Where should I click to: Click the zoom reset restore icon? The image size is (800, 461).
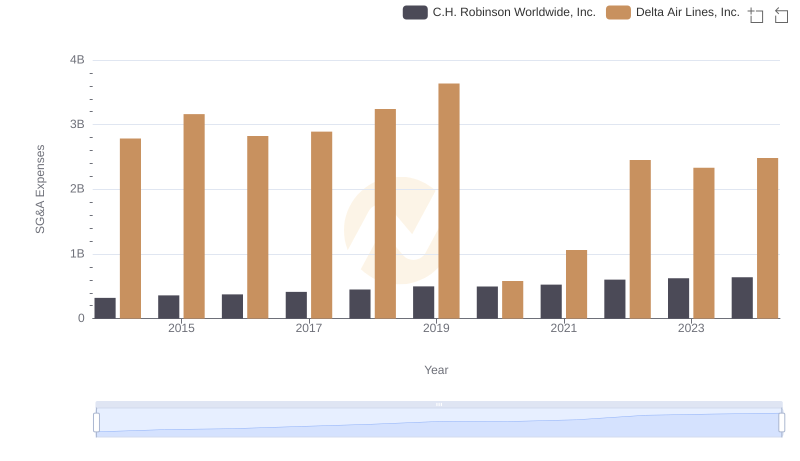[x=781, y=15]
